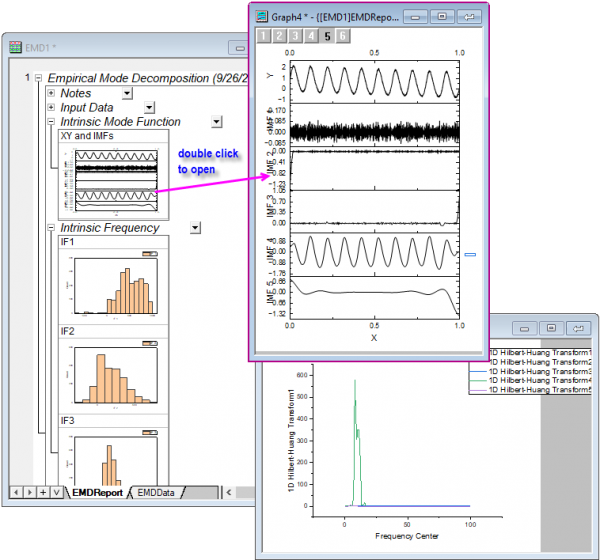Viewport: 600px width, 560px height.
Task: Expand the Input Data tree node
Action: point(51,107)
